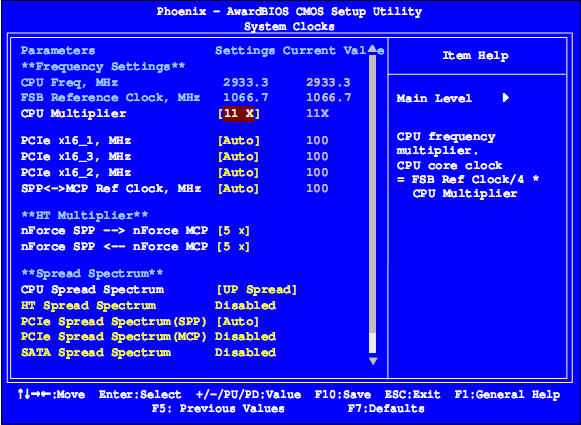
Task: Click the Main Level right arrow
Action: coord(505,98)
